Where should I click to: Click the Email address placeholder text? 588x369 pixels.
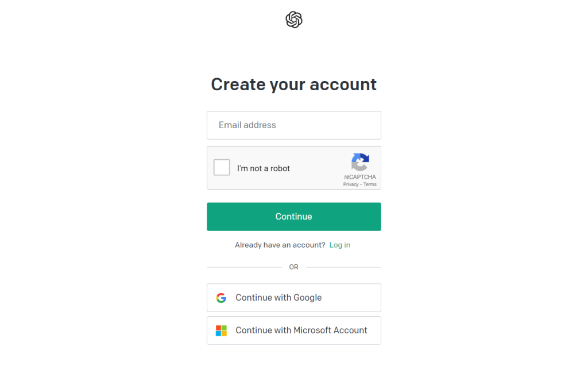click(x=247, y=125)
